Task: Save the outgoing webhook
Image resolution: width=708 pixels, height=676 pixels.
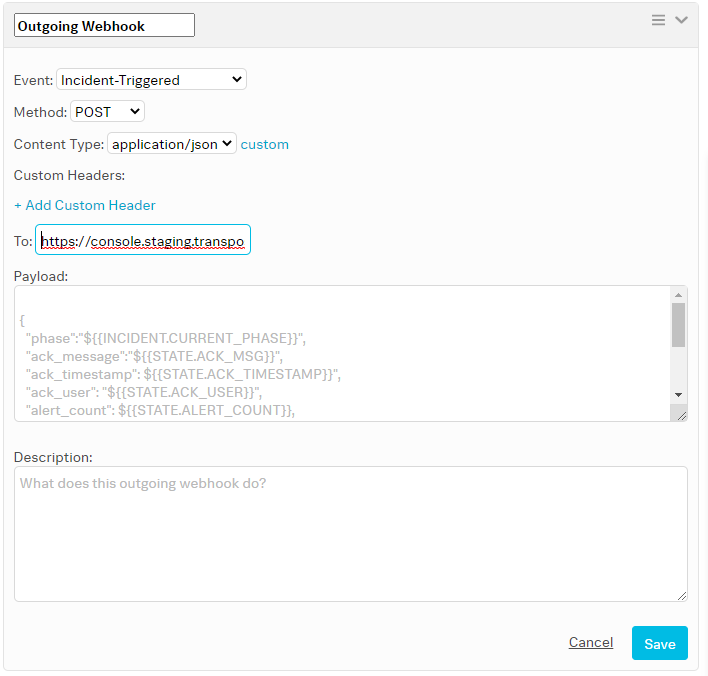Action: click(x=659, y=644)
